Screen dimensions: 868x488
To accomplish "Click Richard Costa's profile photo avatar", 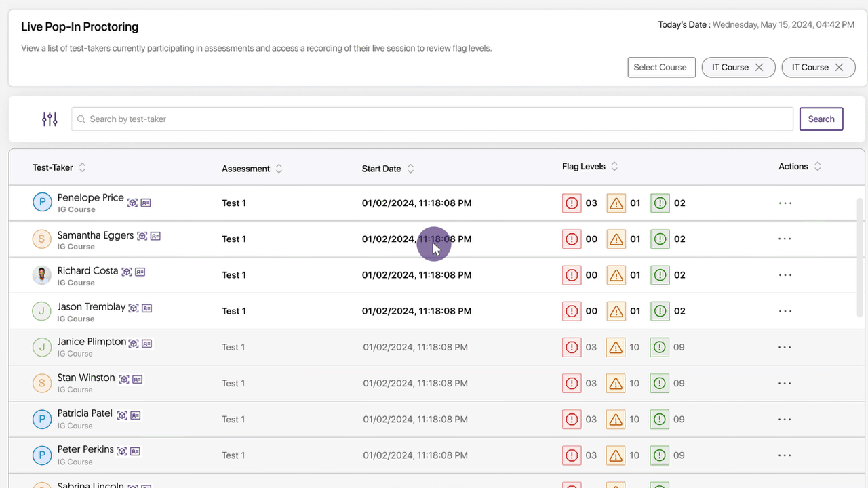I will 42,275.
